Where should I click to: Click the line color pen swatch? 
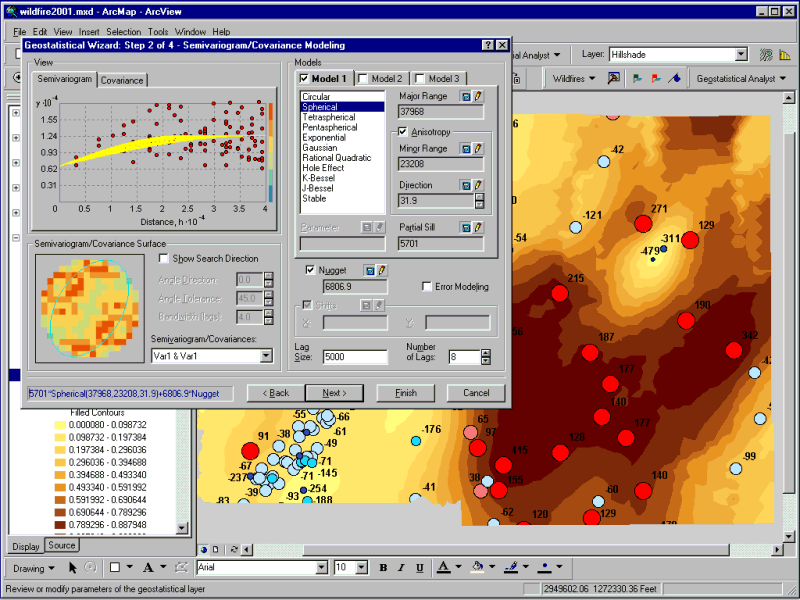click(x=512, y=567)
